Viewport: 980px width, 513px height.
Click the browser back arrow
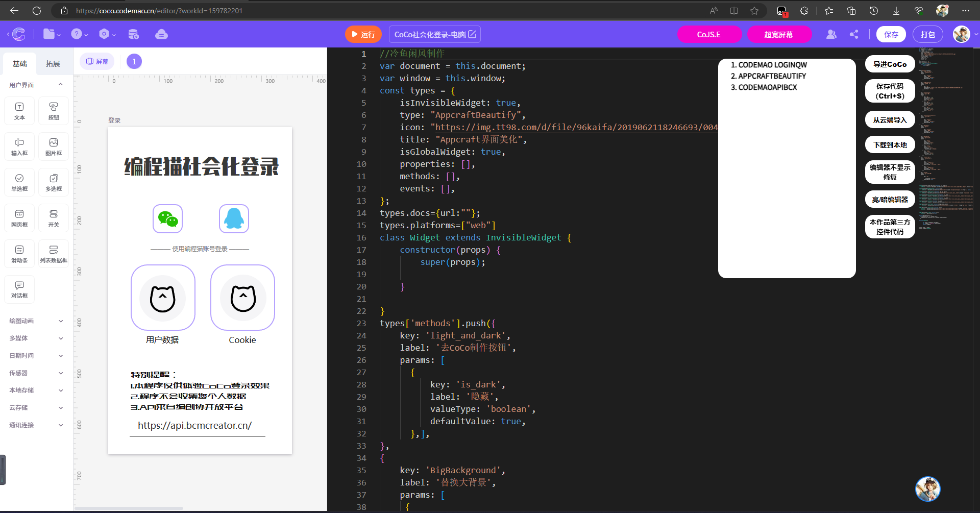pyautogui.click(x=14, y=11)
